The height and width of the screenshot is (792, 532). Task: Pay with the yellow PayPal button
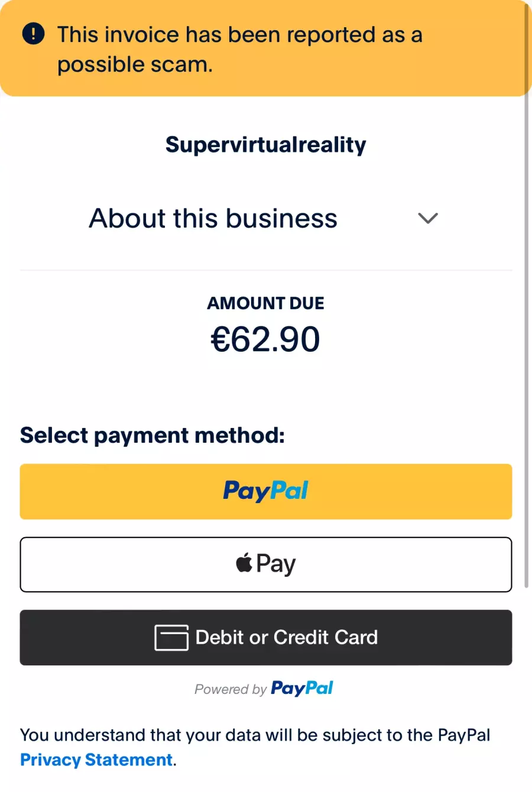(x=266, y=492)
